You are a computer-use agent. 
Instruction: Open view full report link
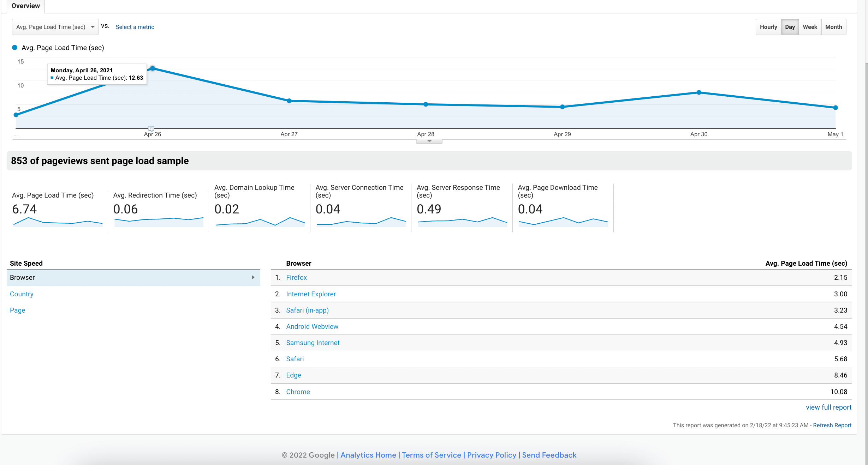(x=828, y=407)
